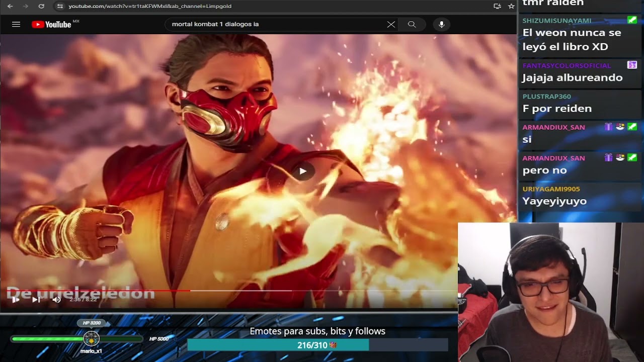The width and height of the screenshot is (644, 362).
Task: Reload the page with the refresh icon
Action: tap(41, 6)
